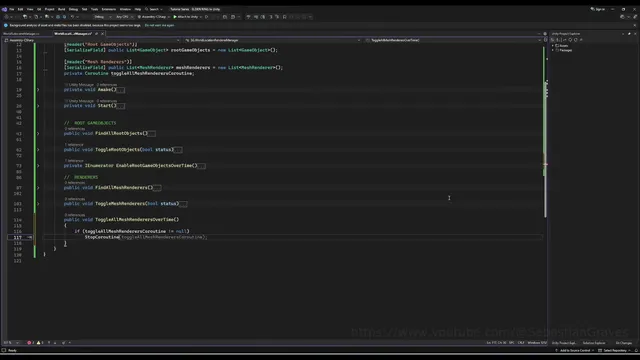This screenshot has width=640, height=360.
Task: Open the ToggleAllMeshRenderersOverTime member dropdown
Action: (x=453, y=40)
